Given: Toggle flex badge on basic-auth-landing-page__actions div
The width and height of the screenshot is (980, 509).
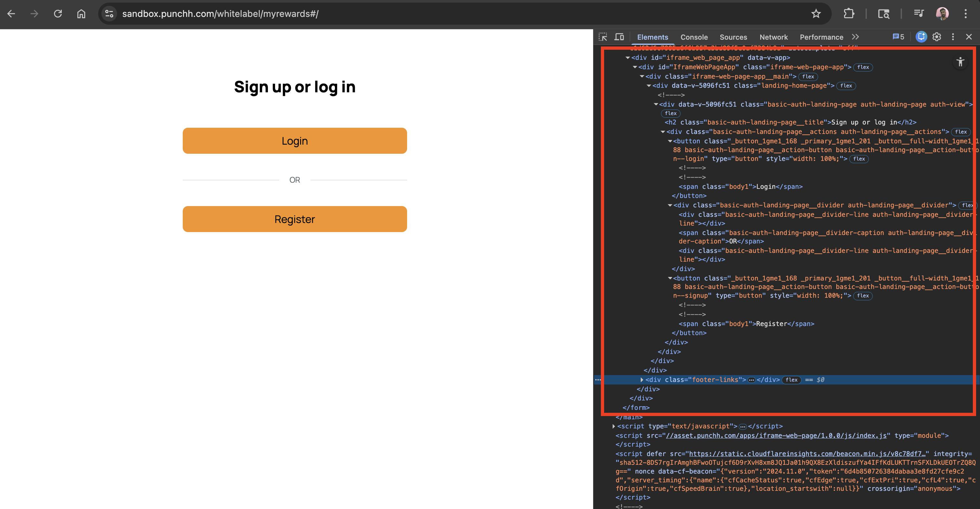Looking at the screenshot, I should click(x=960, y=132).
